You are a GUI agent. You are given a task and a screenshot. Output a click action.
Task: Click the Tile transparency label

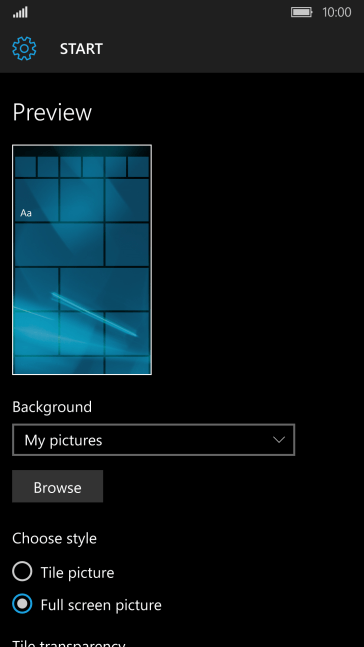tap(69, 643)
